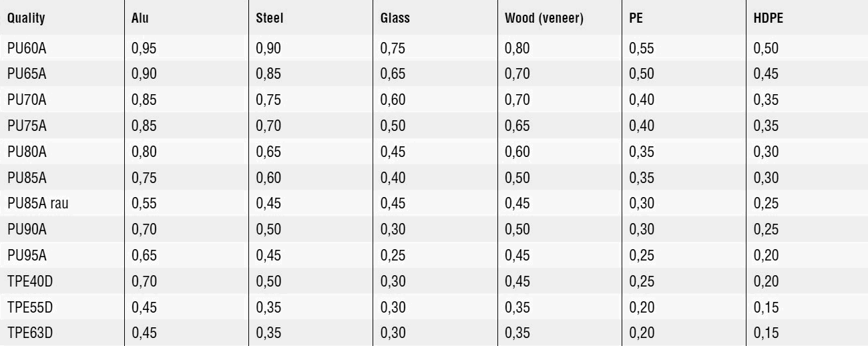Click the Quality column header
Viewport: 868px width, 346px height.
(26, 19)
